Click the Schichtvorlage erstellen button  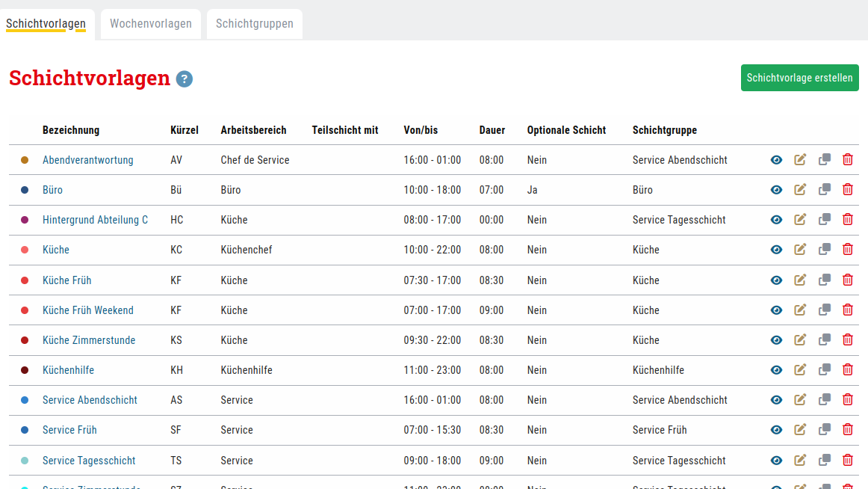tap(799, 78)
